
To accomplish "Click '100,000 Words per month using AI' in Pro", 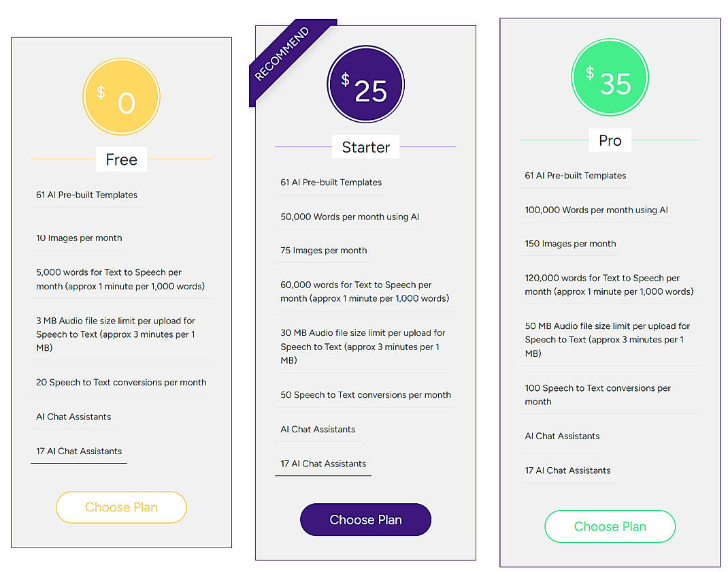I will 596,210.
